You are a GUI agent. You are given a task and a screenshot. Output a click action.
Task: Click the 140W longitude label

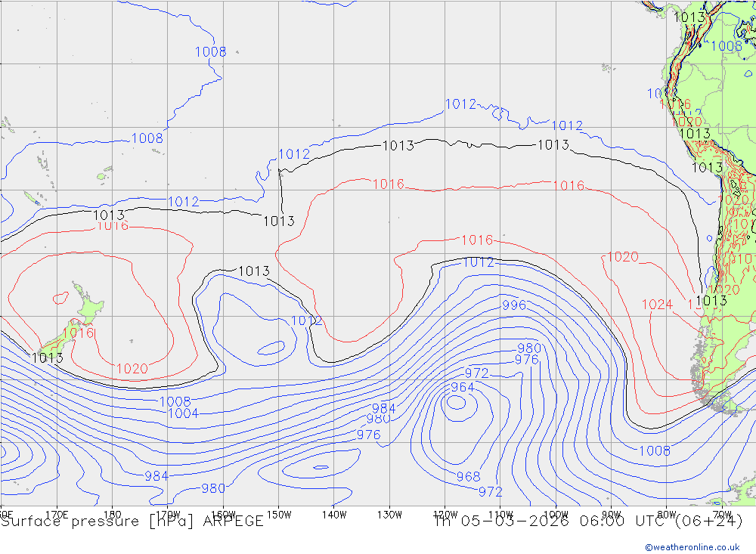(334, 515)
